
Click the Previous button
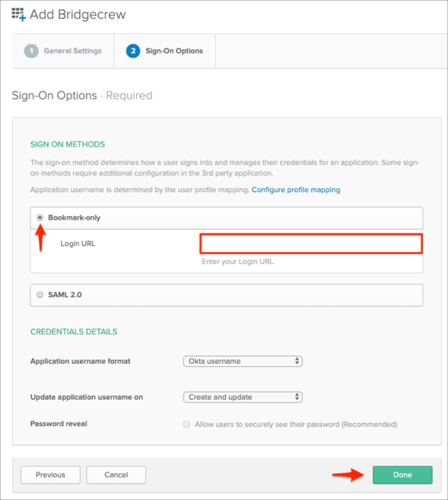(x=51, y=475)
